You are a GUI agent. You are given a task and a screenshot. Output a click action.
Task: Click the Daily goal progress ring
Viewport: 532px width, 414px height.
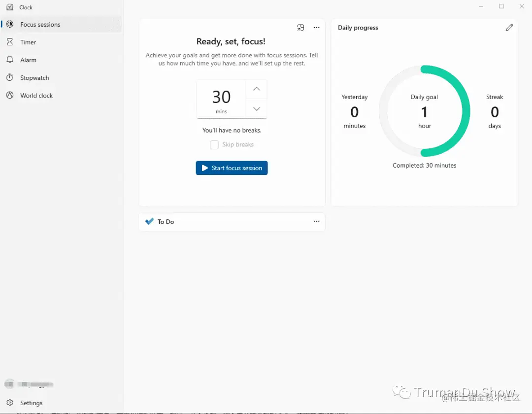(424, 111)
